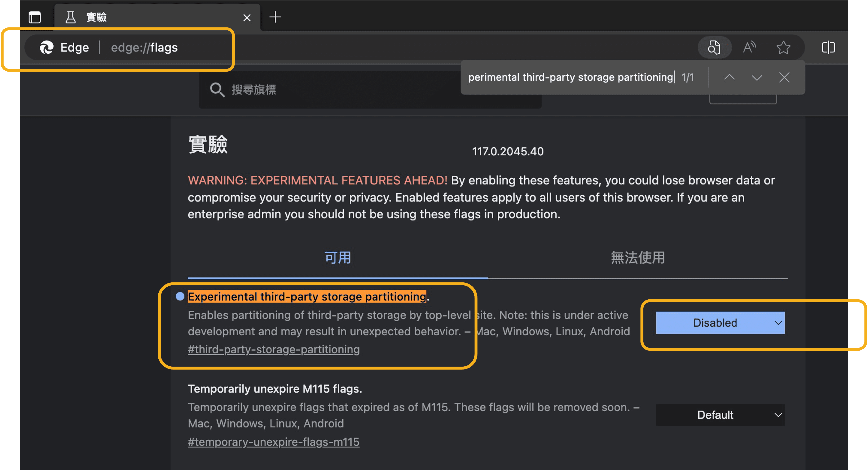Add page to favorites with star icon
This screenshot has height=470, width=868.
783,48
